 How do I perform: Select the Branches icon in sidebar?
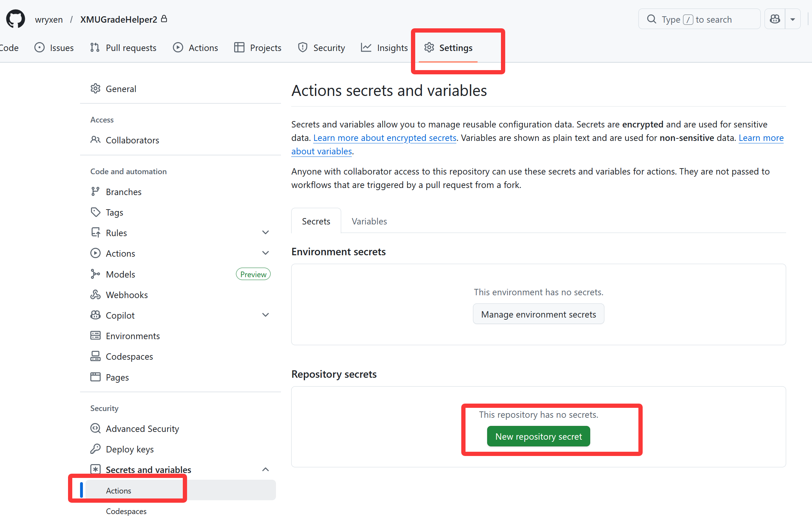[x=95, y=192]
